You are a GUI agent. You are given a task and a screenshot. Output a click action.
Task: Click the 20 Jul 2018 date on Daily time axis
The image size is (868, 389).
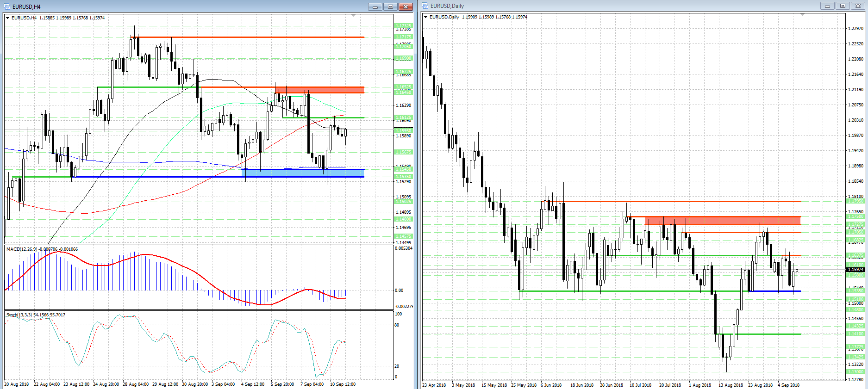click(x=670, y=385)
